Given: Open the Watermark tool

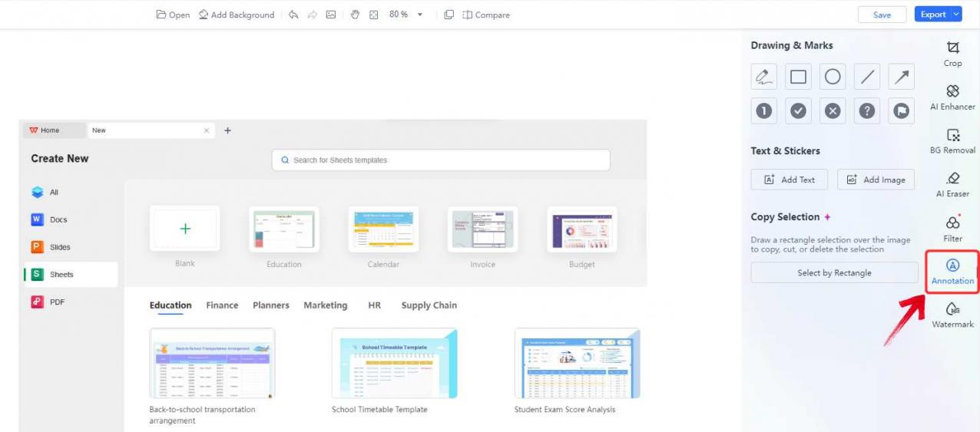Looking at the screenshot, I should 952,315.
